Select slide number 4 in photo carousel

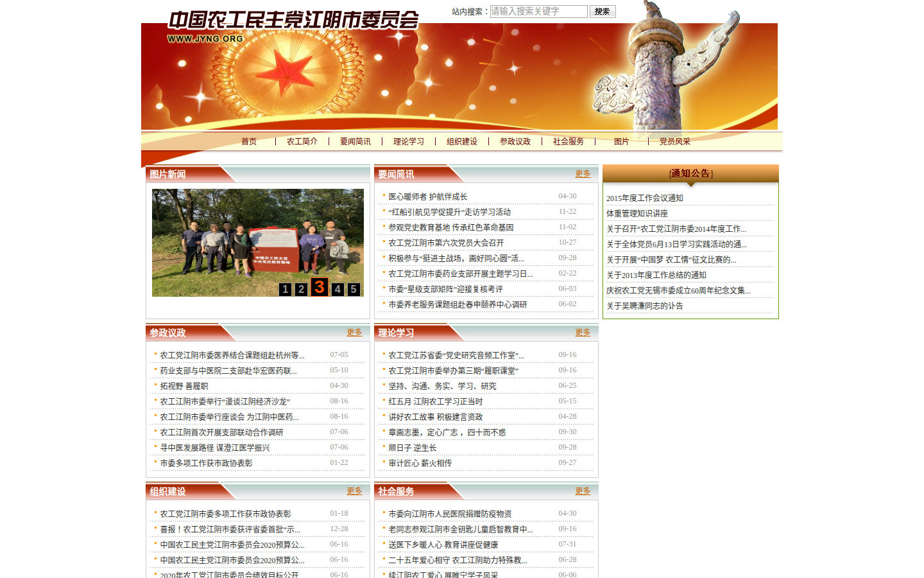[x=338, y=289]
